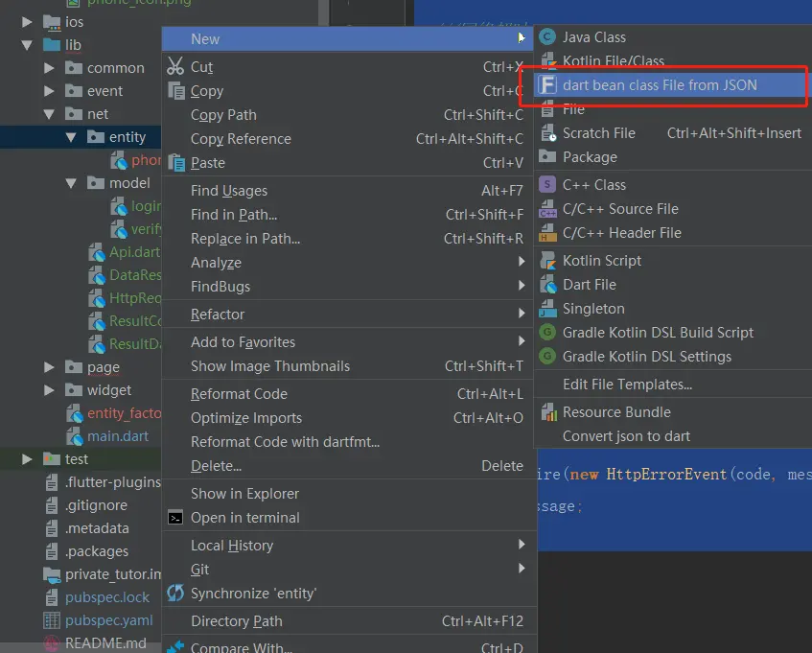This screenshot has height=653, width=812.
Task: Expand the widget folder
Action: [49, 390]
